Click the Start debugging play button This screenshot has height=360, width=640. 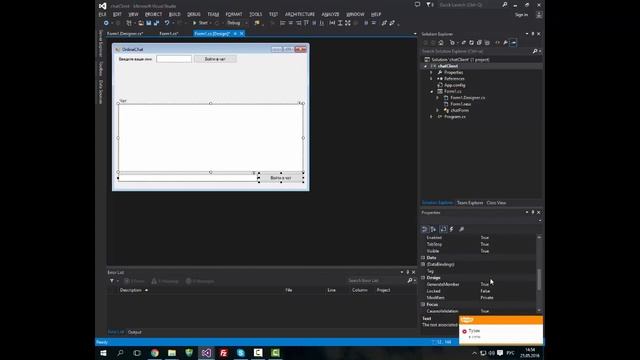pos(195,23)
